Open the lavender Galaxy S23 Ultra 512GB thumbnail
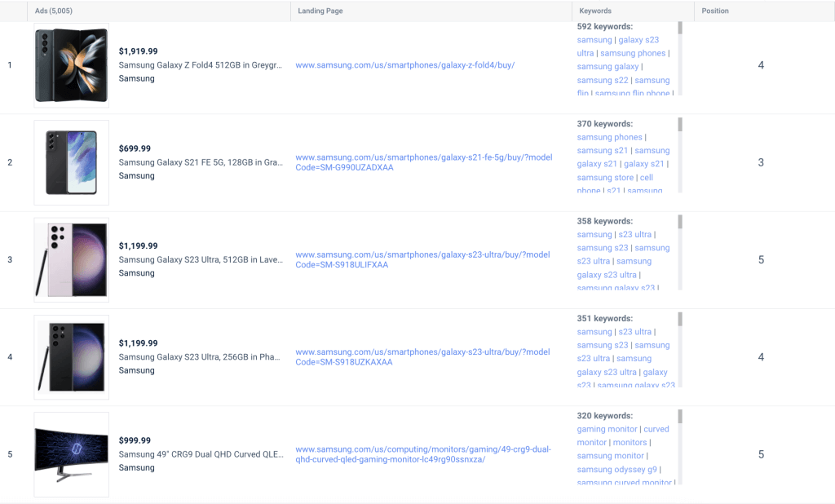Image resolution: width=835 pixels, height=504 pixels. (71, 259)
